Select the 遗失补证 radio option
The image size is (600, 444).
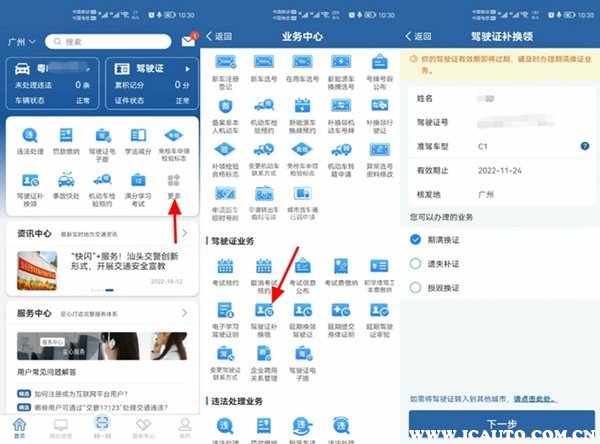(x=416, y=263)
